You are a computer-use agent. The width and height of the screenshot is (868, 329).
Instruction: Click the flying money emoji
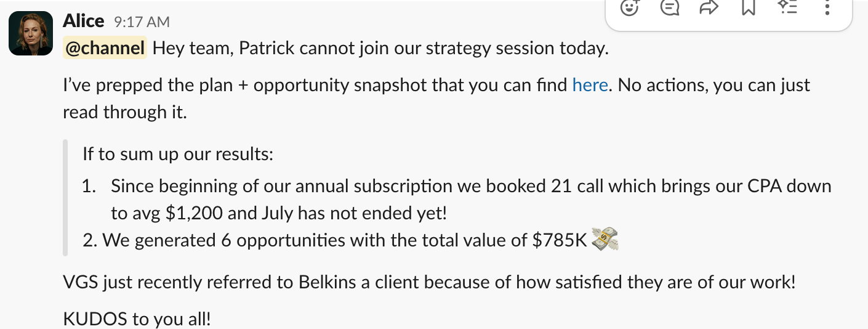(605, 240)
